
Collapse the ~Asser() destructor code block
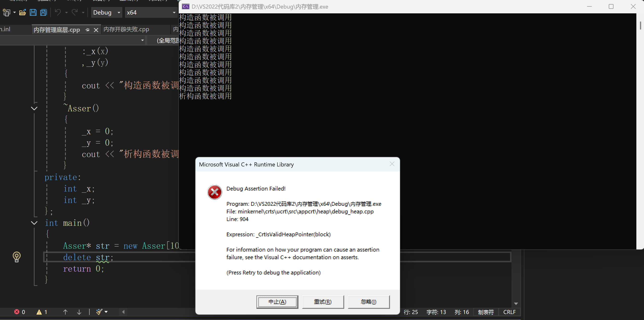click(34, 108)
